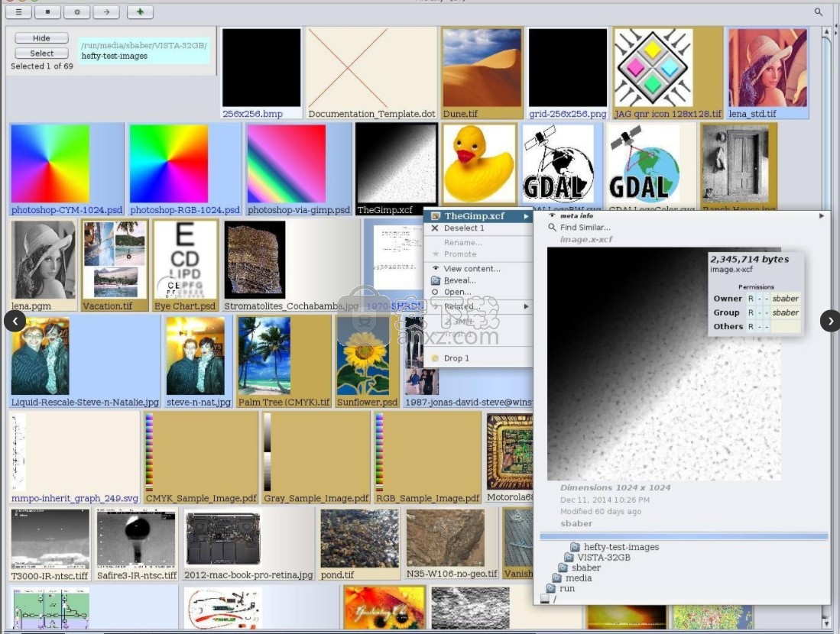The image size is (840, 634).
Task: Click the RGB_Sample_Image.pdf file name
Action: tap(427, 499)
